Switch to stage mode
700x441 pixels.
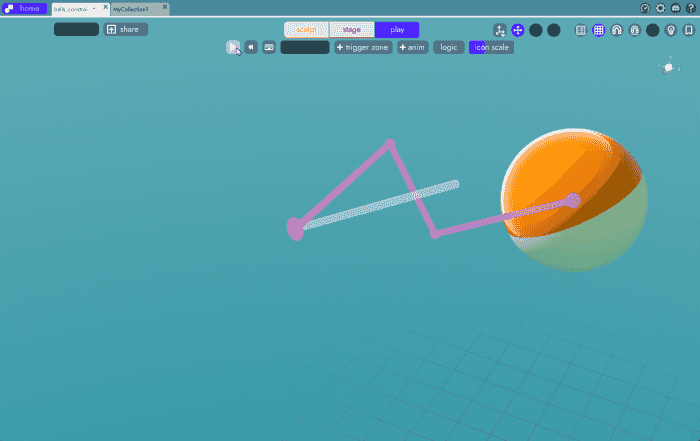click(352, 30)
